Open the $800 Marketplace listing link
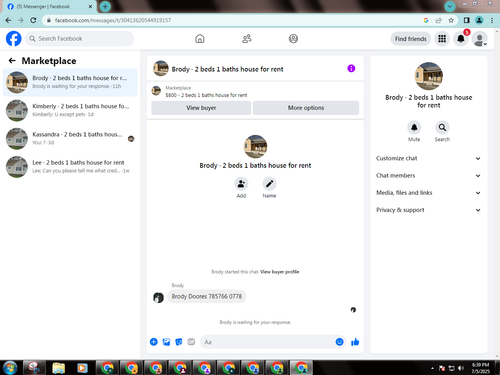 pyautogui.click(x=206, y=95)
